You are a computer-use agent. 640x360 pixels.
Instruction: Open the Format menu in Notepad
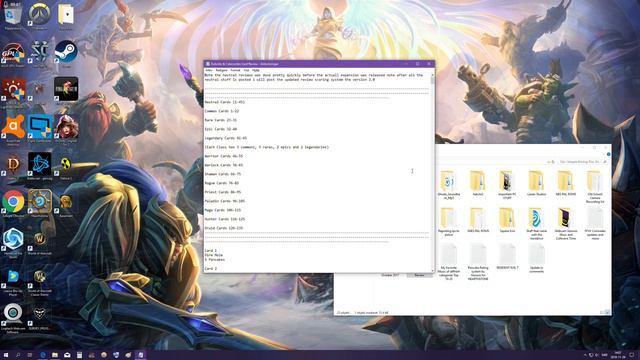click(236, 70)
